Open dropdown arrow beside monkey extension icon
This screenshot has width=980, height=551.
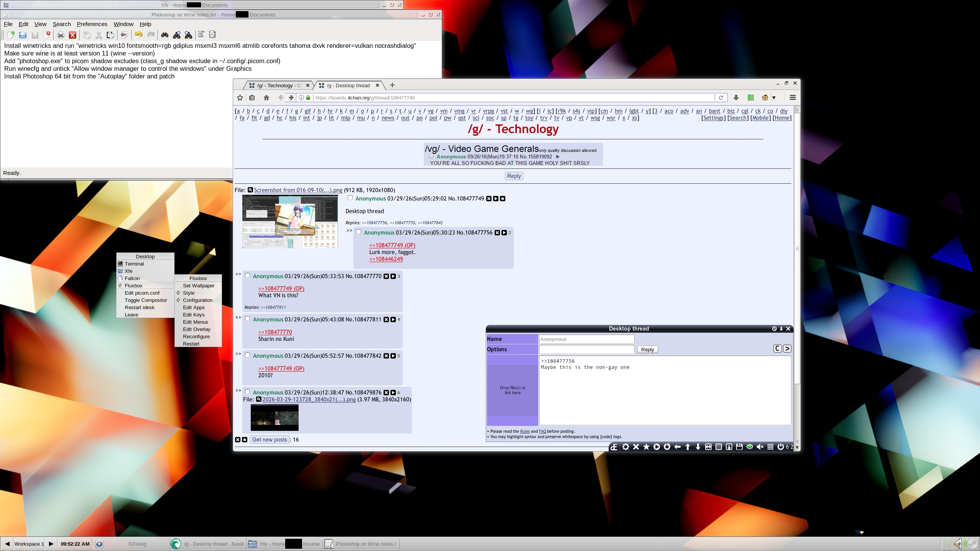click(774, 98)
